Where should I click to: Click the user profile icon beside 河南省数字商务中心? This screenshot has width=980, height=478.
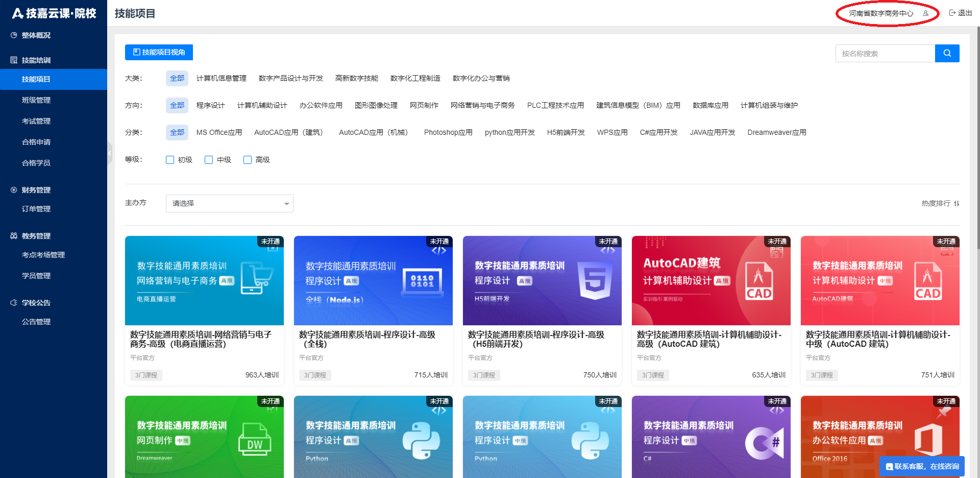[x=925, y=13]
